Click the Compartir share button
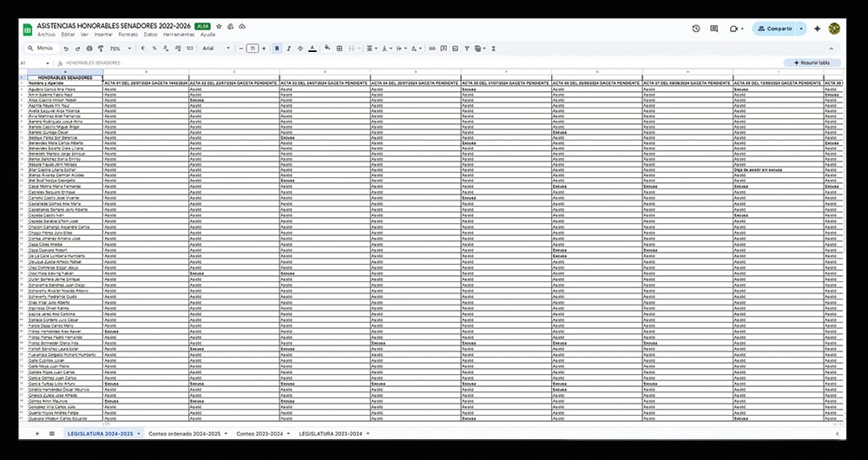Image resolution: width=868 pixels, height=460 pixels. pos(774,29)
